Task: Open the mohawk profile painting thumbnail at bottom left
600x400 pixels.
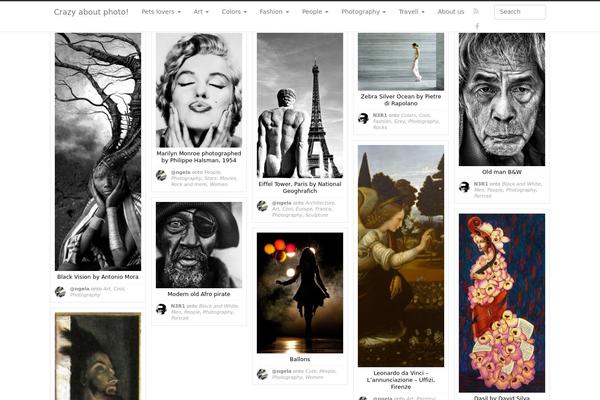Action: [x=98, y=356]
